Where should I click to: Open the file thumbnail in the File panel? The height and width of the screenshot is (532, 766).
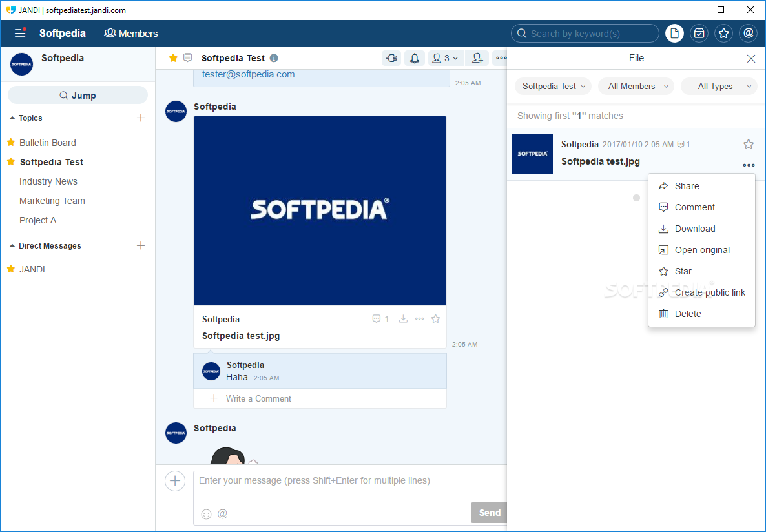(x=532, y=154)
